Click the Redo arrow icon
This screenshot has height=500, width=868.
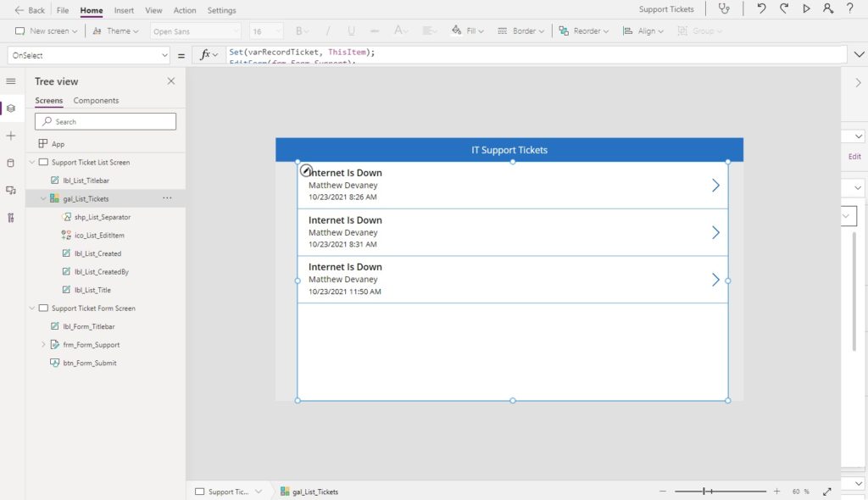(x=784, y=8)
